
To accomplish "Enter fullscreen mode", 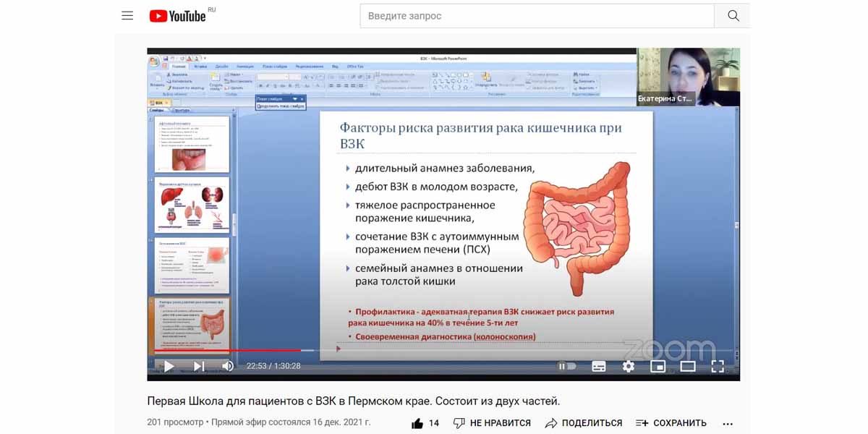I will 718,366.
